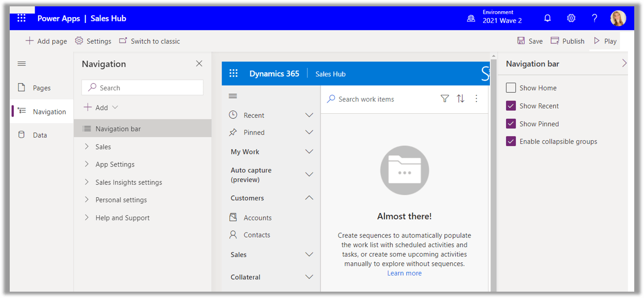Screen dimensions: 644x298
Task: Click Sales Hub app name in preview
Action: point(330,74)
